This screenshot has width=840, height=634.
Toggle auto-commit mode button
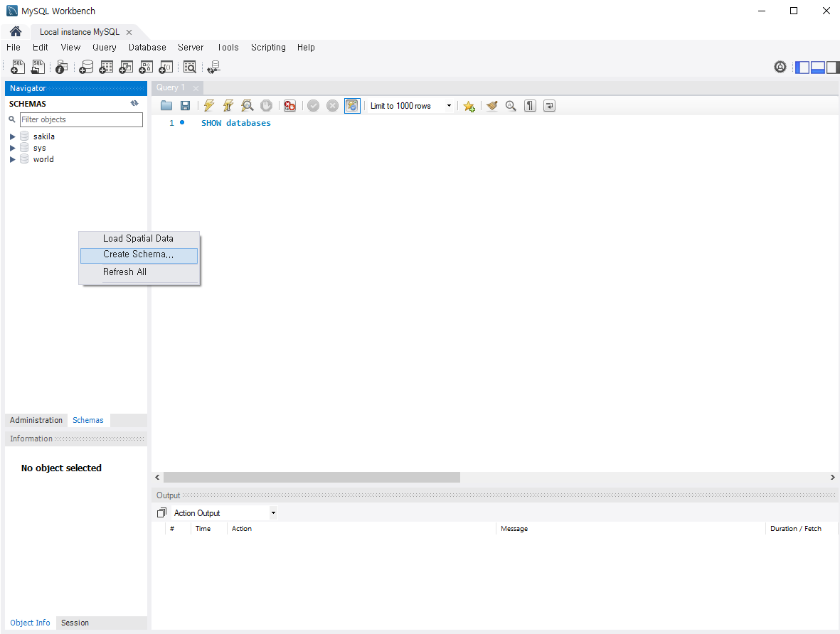point(352,105)
